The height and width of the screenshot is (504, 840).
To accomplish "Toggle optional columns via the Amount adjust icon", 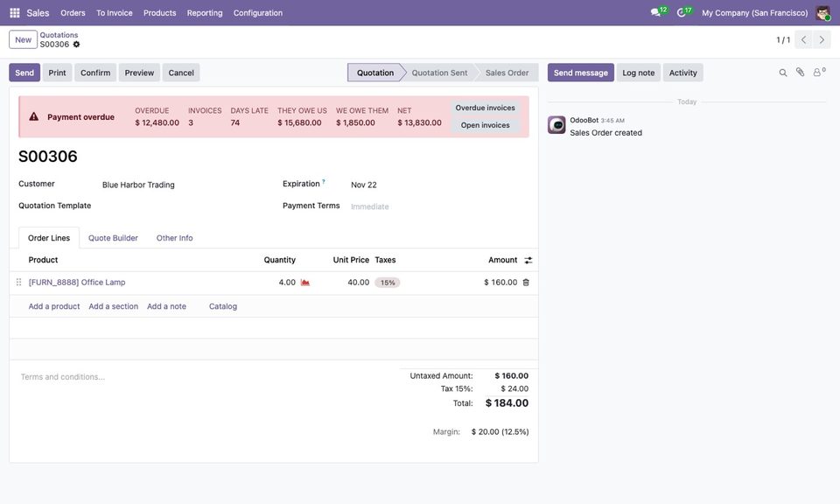I will [528, 260].
